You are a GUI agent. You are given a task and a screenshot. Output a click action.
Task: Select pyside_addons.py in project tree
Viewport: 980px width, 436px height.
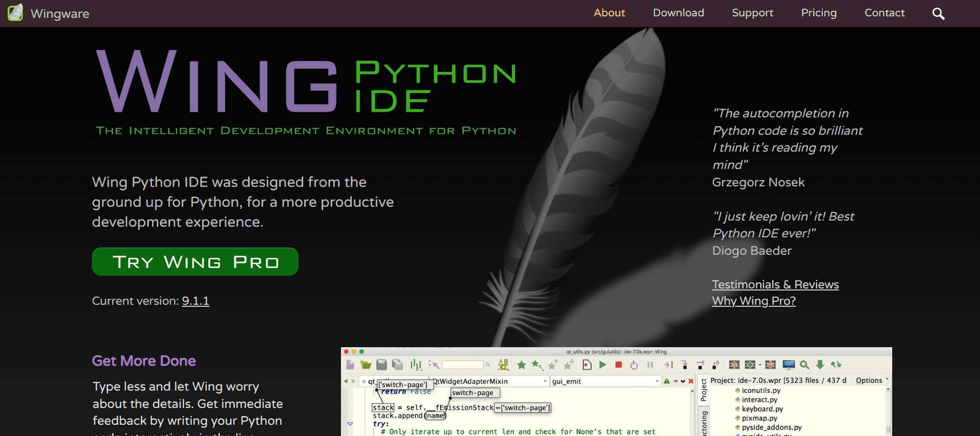point(768,427)
